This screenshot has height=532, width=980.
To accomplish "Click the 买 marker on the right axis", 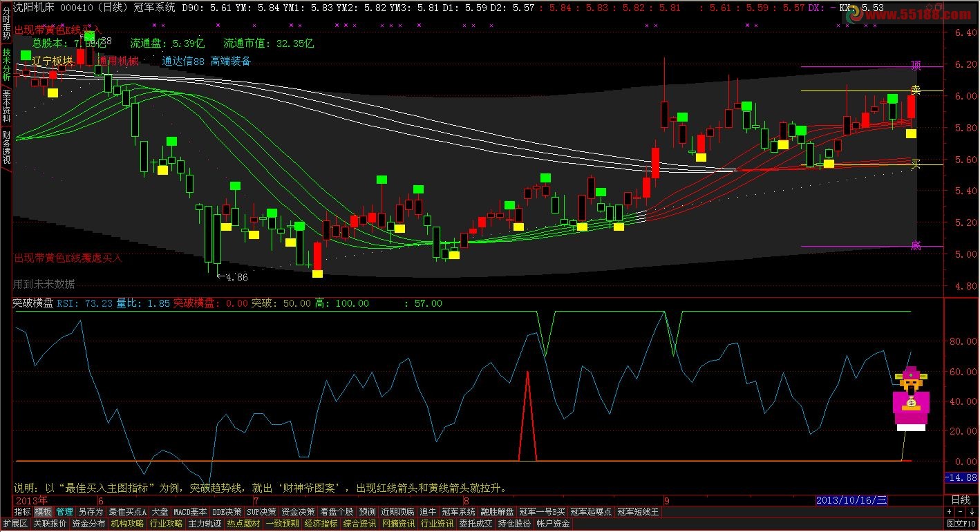I will 916,164.
